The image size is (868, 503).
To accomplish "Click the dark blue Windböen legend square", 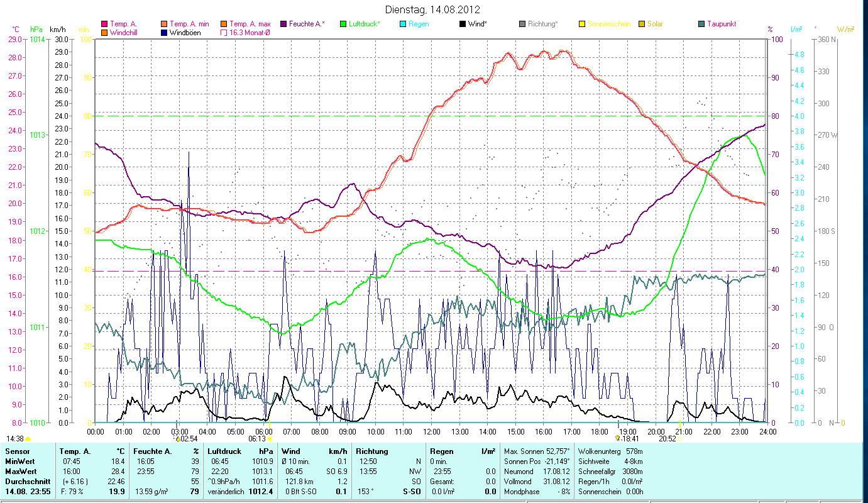I will coord(164,33).
